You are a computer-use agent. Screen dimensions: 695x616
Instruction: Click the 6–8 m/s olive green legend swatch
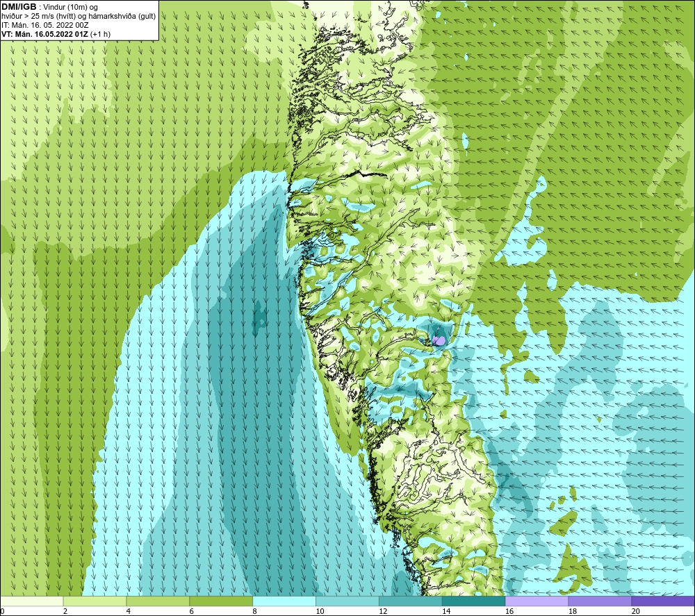pos(221,601)
